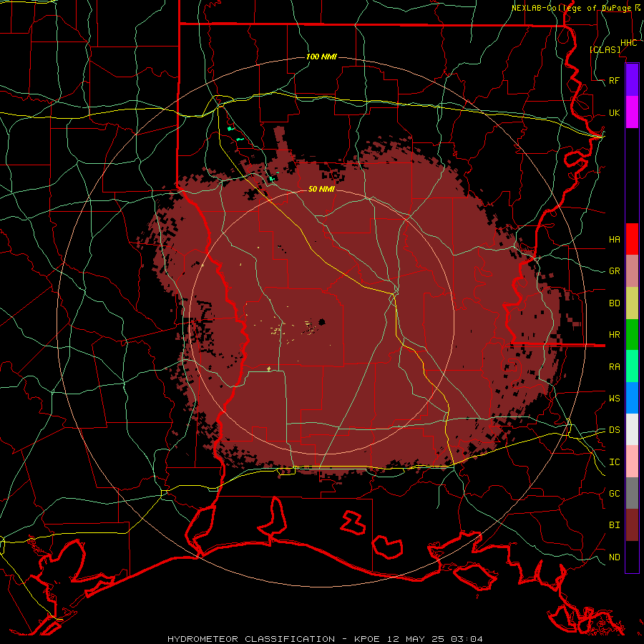Click the BI legend label
The width and height of the screenshot is (644, 644).
tap(614, 525)
